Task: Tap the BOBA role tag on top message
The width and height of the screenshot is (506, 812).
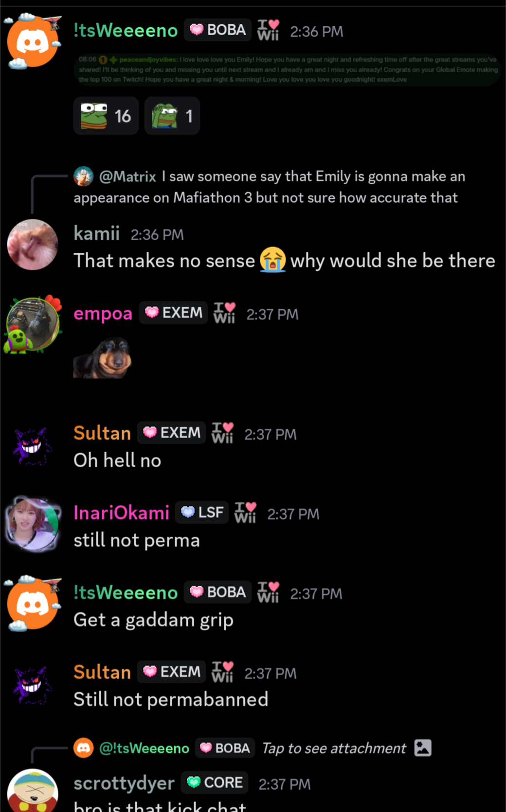Action: tap(218, 30)
